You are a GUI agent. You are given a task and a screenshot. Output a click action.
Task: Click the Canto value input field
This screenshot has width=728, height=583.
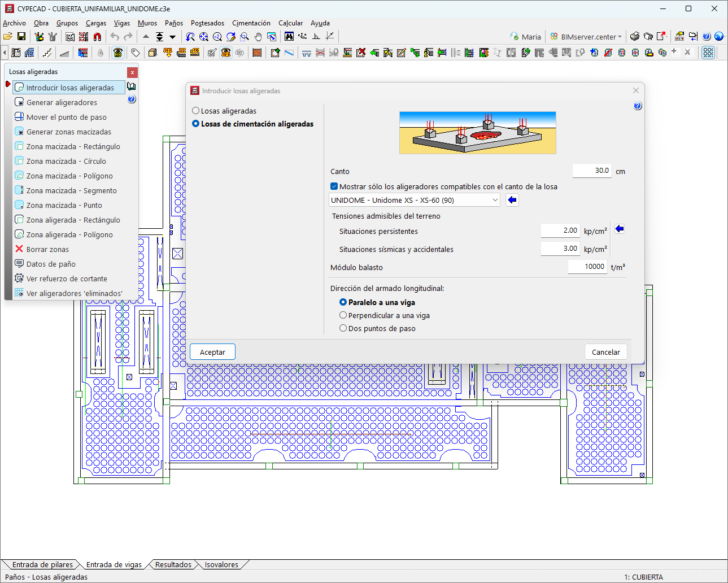click(x=592, y=171)
